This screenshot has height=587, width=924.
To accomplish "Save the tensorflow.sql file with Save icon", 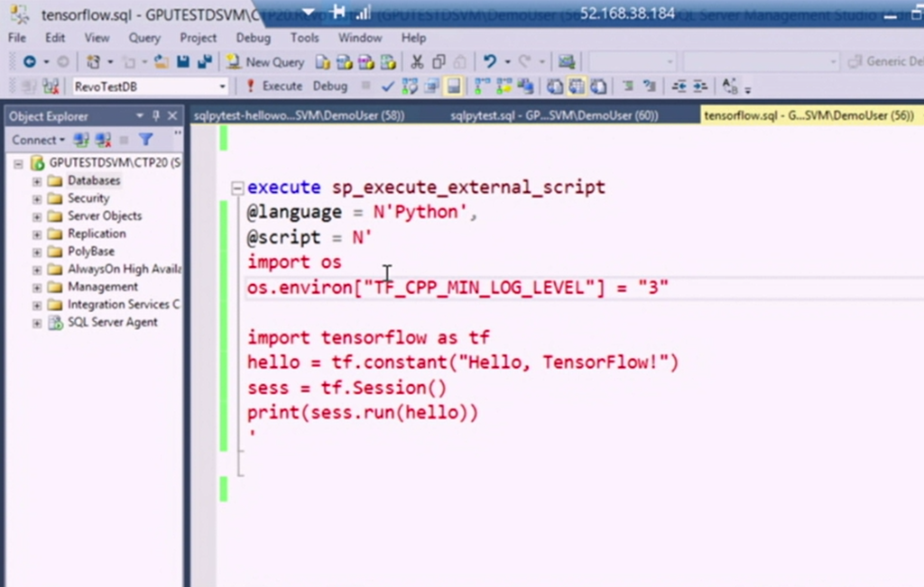I will [x=182, y=61].
